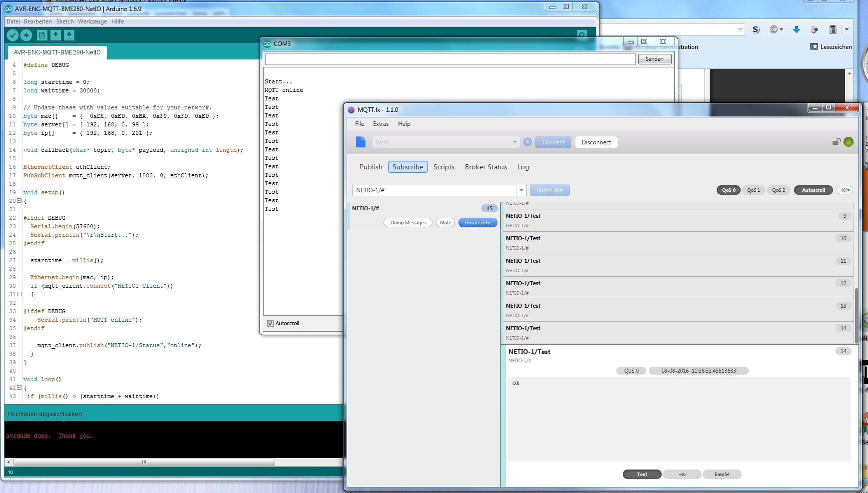The height and width of the screenshot is (493, 868).
Task: Open Firefox downloads arrow icon
Action: click(x=797, y=29)
